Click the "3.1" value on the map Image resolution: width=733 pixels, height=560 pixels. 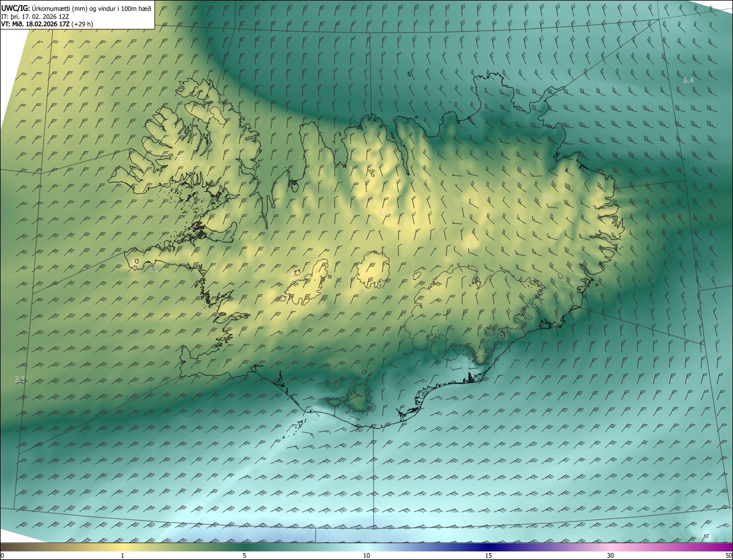152,269
